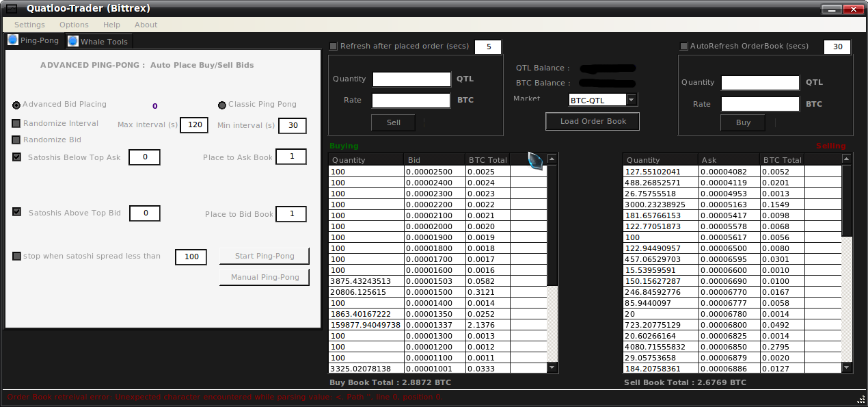Expand the Market BTC-QTL dropdown
Screen dimensions: 868x407
point(632,100)
